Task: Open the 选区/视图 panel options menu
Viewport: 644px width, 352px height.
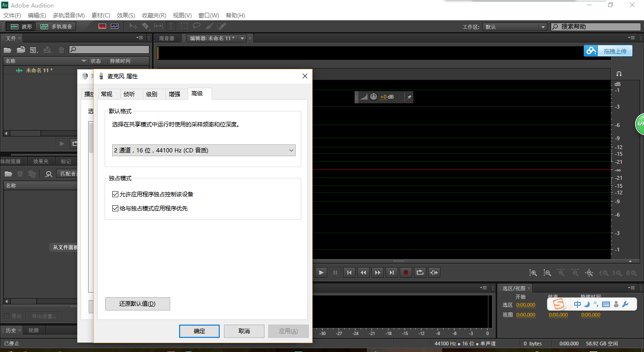Action: 631,288
